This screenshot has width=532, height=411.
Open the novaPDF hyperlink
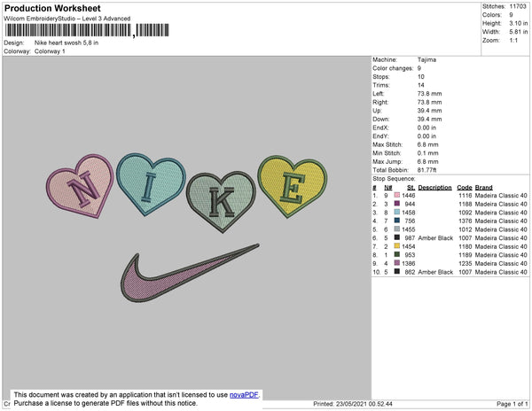(244, 395)
